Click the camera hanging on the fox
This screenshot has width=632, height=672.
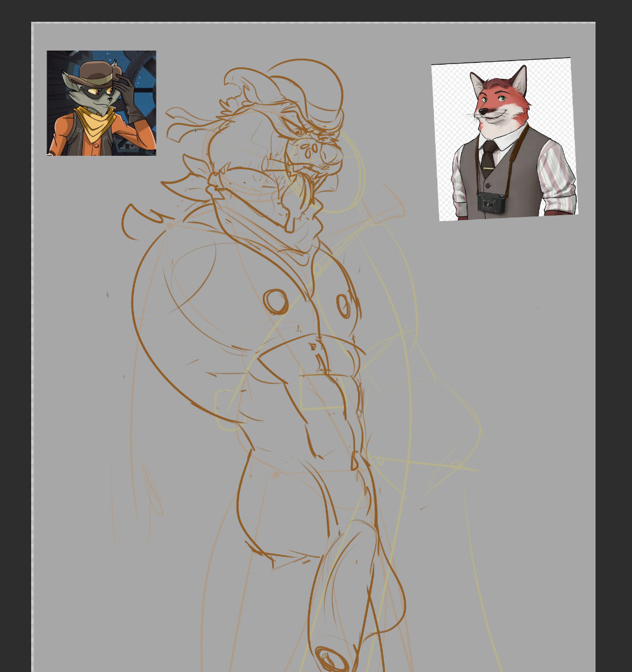491,203
